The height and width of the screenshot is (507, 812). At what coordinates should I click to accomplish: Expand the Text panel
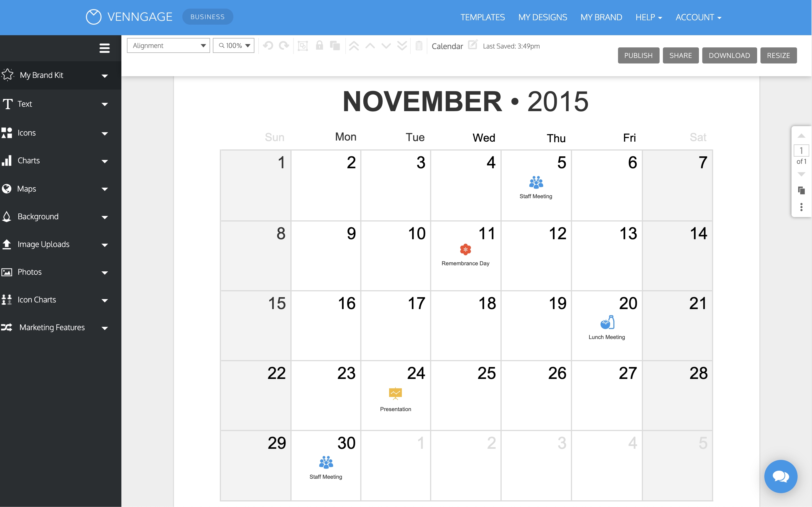click(x=104, y=104)
